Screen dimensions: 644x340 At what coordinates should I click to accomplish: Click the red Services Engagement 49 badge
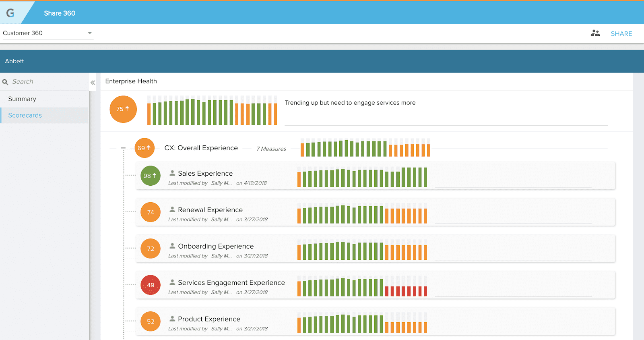(151, 285)
